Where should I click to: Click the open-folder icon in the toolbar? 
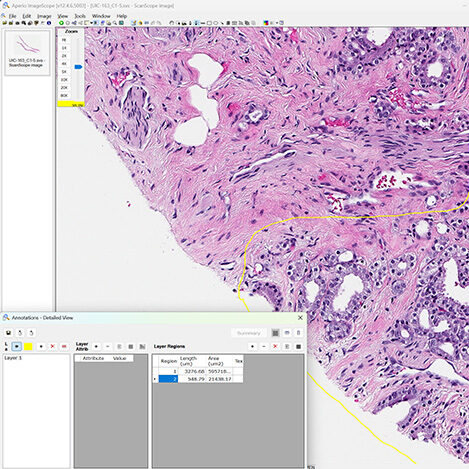coord(4,23)
